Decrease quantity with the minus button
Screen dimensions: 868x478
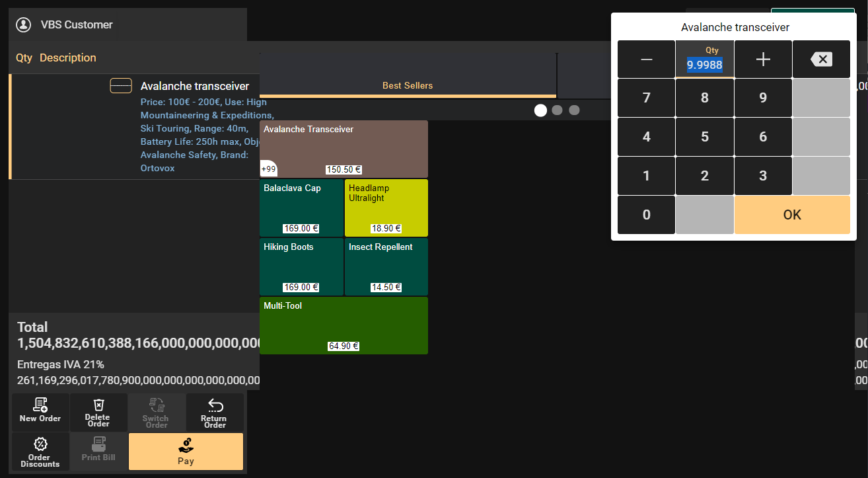[646, 60]
